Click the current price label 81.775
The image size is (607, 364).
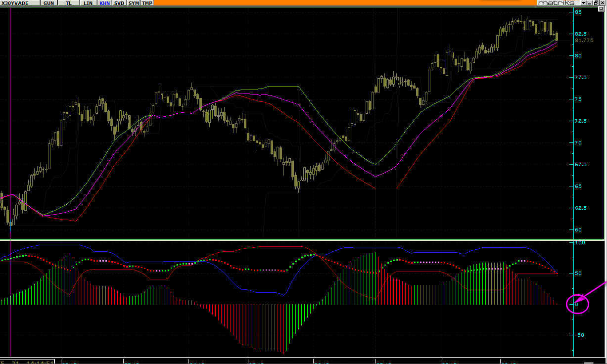click(583, 40)
